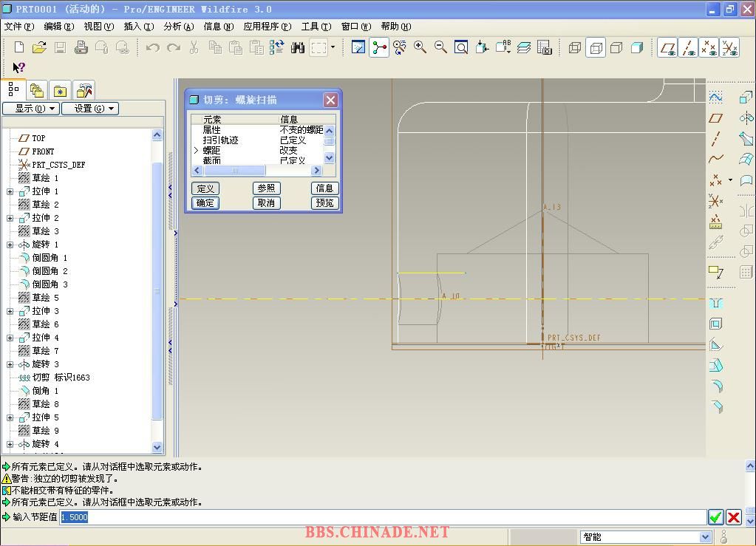
Task: Click 预览 button in helical sweep dialog
Action: (x=325, y=203)
